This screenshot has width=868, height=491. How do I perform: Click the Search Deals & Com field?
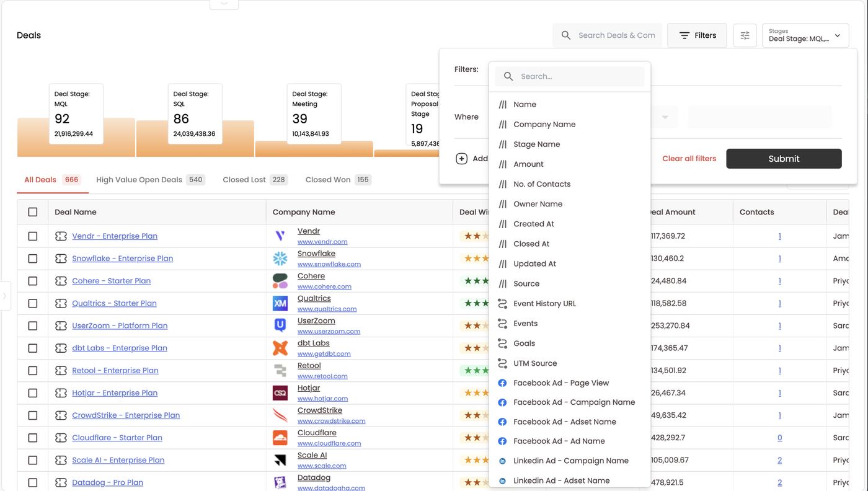tap(608, 35)
